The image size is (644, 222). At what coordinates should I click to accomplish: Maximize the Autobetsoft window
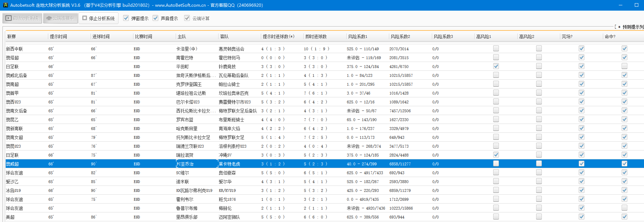click(636, 5)
